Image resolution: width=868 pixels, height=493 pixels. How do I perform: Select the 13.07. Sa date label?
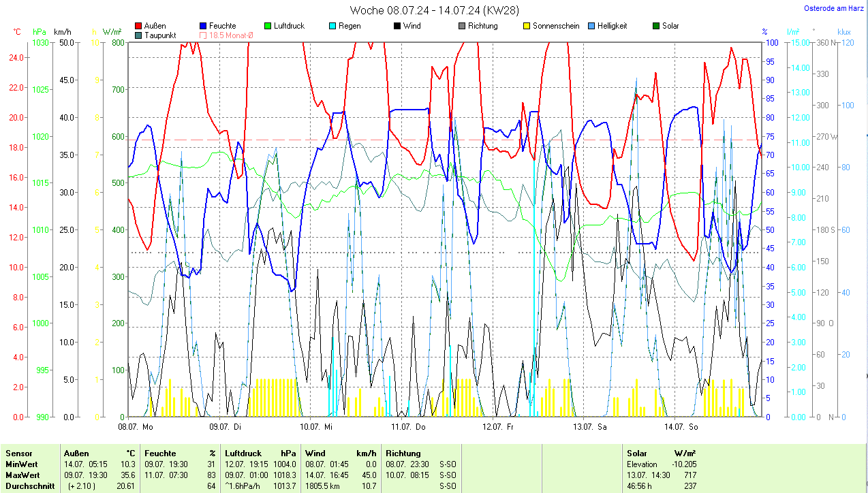point(589,427)
